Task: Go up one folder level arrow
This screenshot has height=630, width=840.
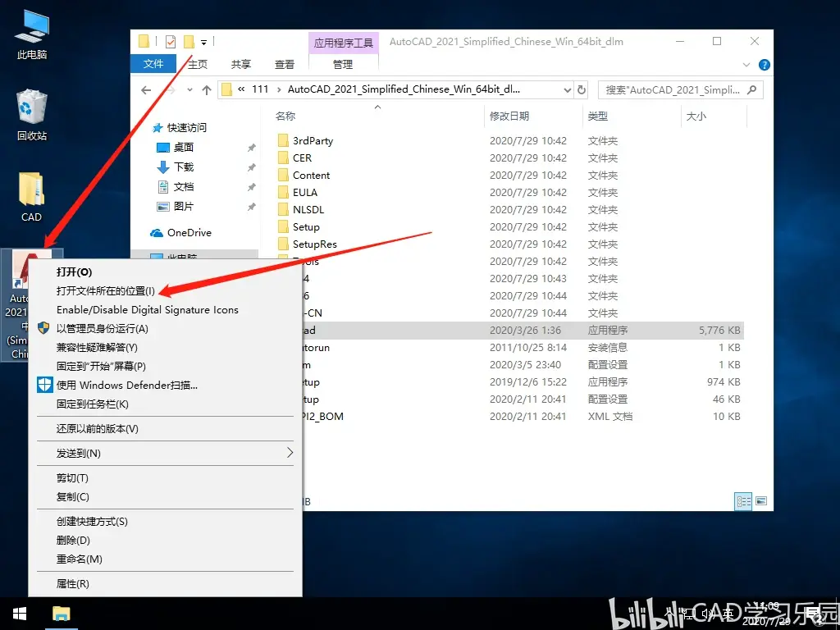Action: coord(207,90)
